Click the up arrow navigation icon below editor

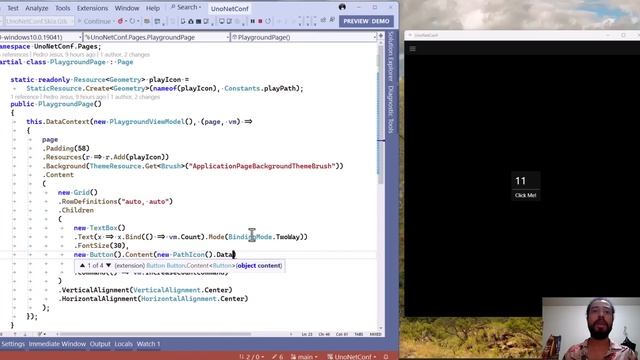[x=15, y=334]
